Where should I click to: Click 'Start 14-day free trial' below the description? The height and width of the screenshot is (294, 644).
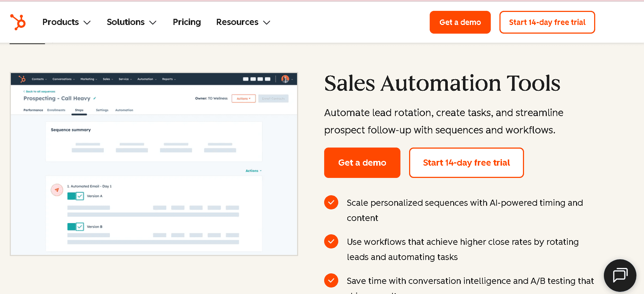[x=466, y=163]
